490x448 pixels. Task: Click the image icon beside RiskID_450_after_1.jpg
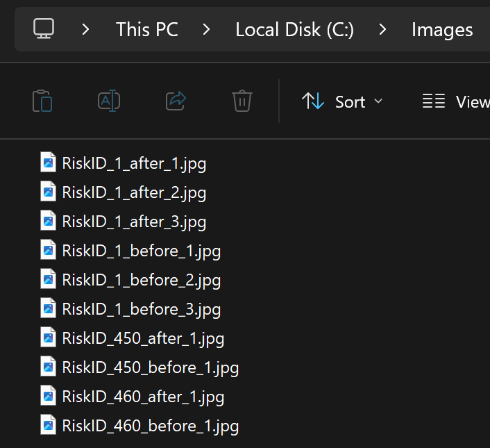click(48, 338)
